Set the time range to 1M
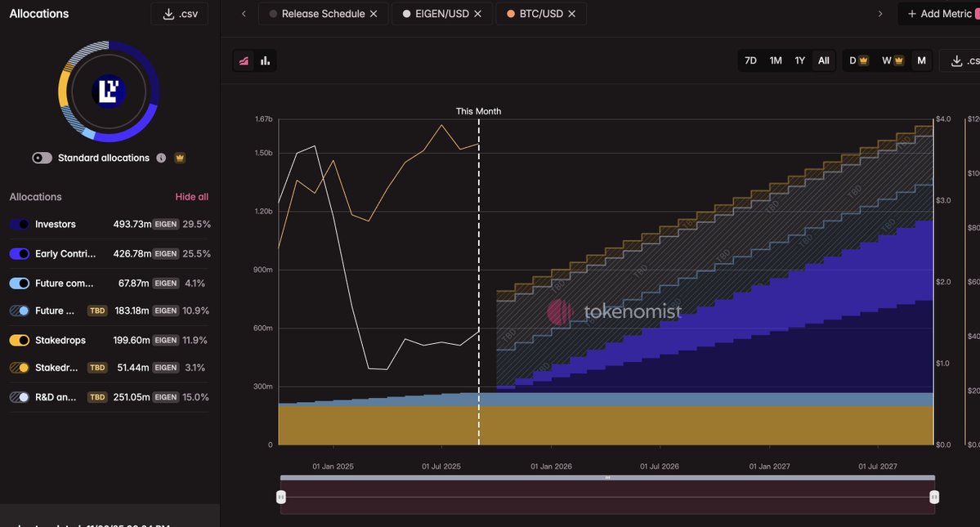The image size is (980, 527). [776, 60]
